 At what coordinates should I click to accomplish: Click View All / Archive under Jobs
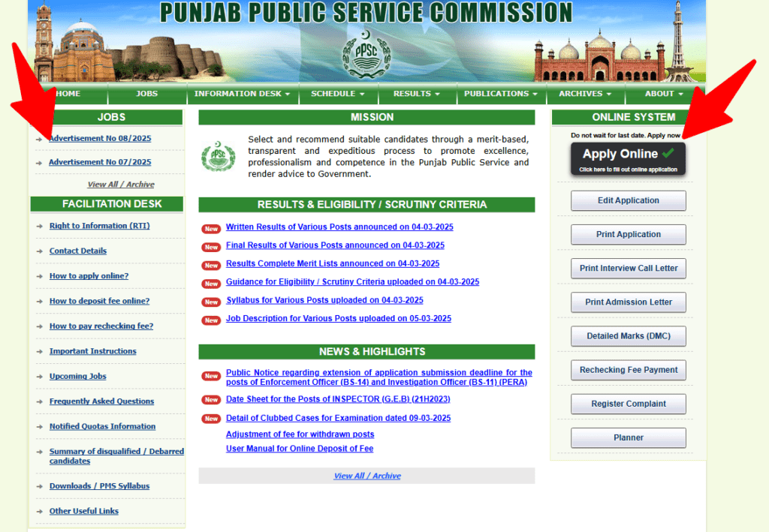tap(121, 184)
